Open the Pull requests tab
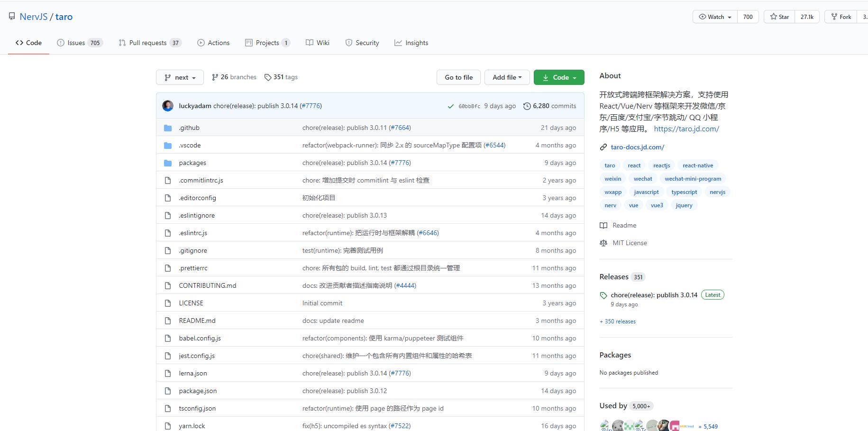868x431 pixels. (x=150, y=43)
